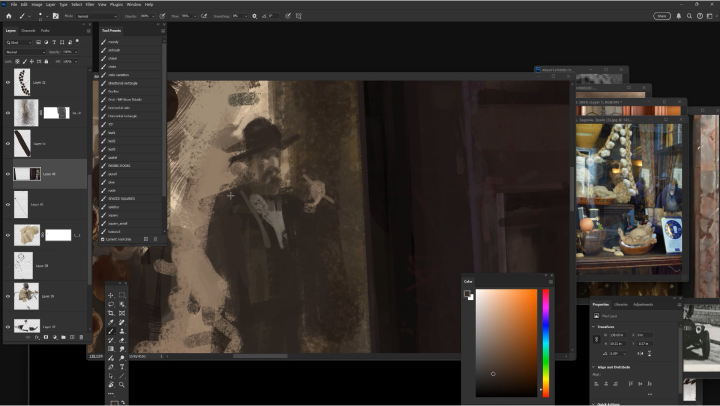This screenshot has height=406, width=720.
Task: Select the Zoom tool in the toolbox
Action: click(122, 385)
